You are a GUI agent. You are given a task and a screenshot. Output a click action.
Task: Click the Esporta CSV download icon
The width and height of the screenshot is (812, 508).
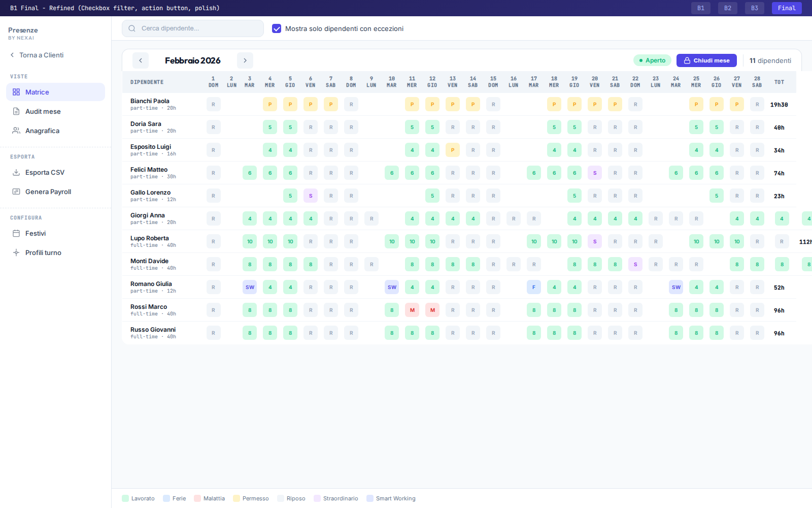(x=16, y=172)
